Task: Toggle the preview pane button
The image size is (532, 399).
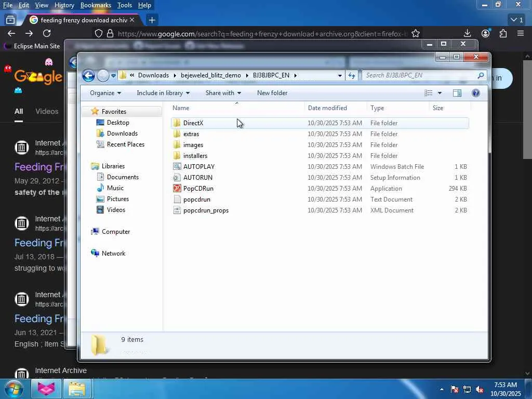Action: tap(457, 93)
